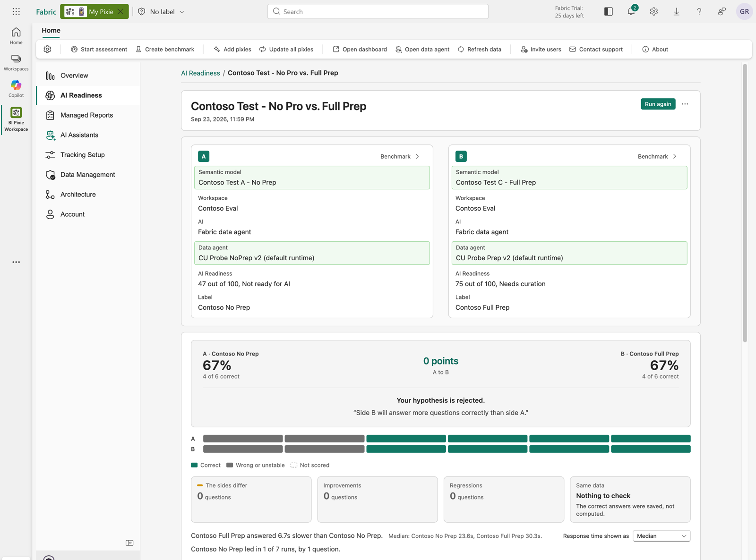Close the My Pixie tab
The width and height of the screenshot is (756, 560).
click(120, 11)
